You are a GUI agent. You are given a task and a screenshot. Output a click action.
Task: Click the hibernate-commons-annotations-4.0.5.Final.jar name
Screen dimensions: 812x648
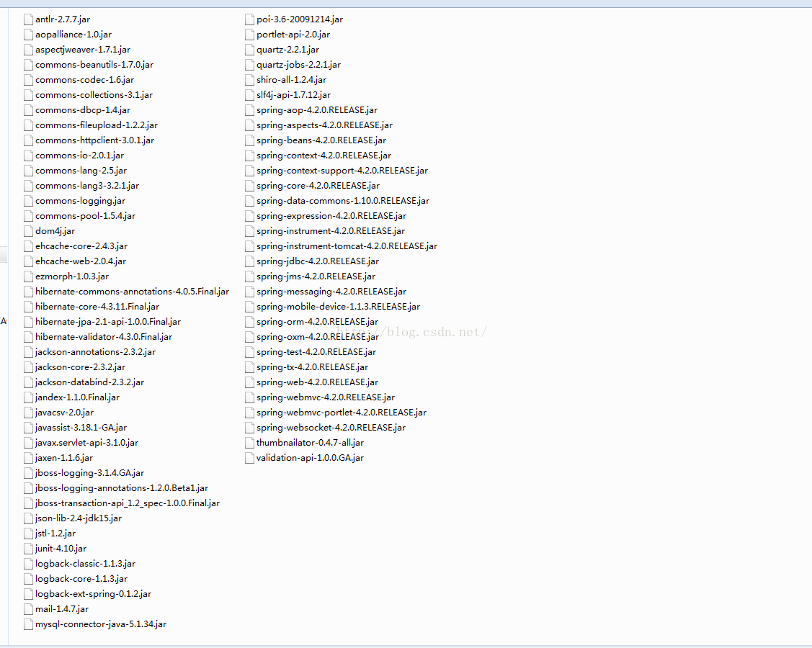coord(132,292)
